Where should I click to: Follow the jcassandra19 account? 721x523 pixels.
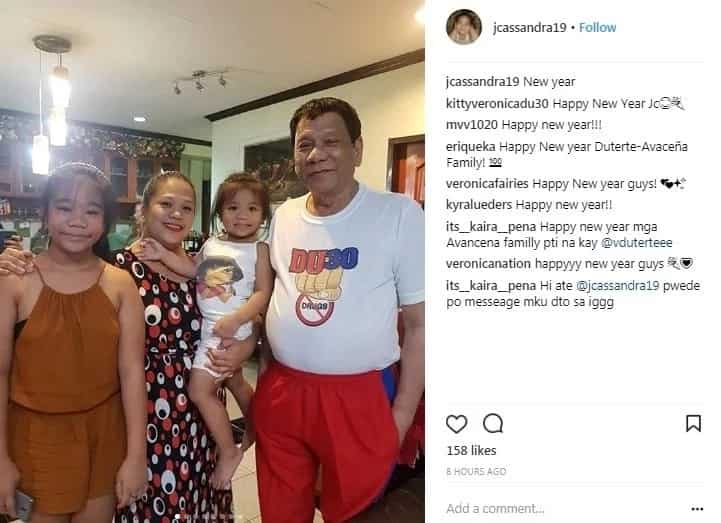tap(597, 28)
